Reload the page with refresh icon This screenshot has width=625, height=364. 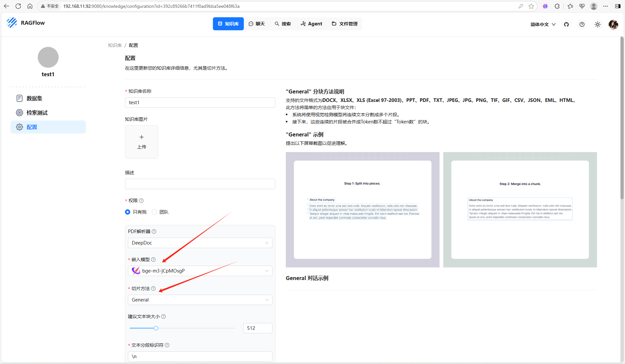pos(18,6)
